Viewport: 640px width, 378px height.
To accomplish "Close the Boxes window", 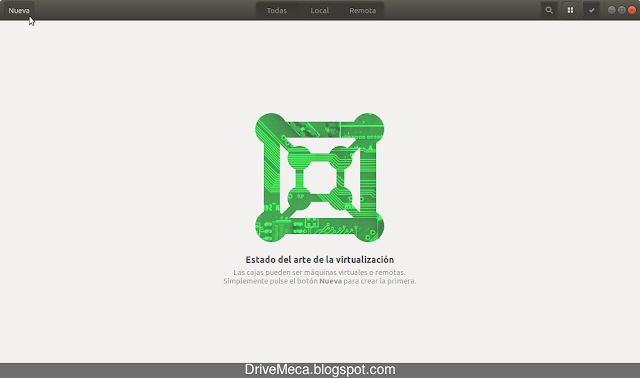I will (632, 10).
